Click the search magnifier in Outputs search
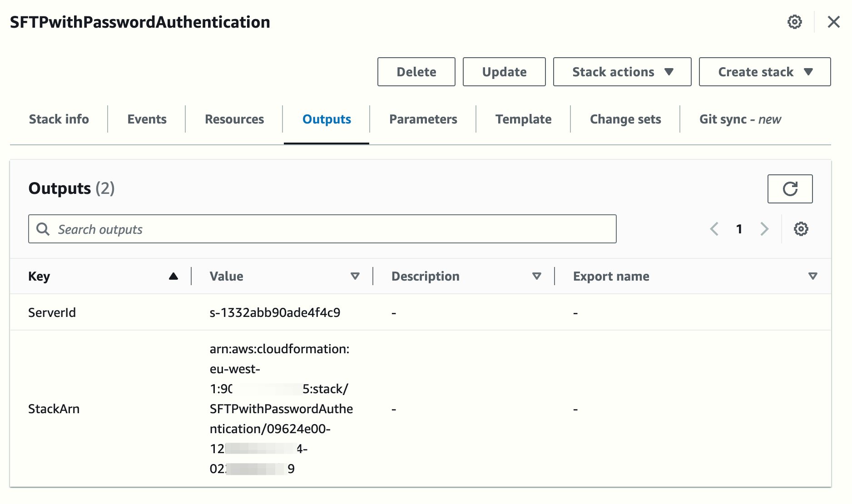The width and height of the screenshot is (852, 504). (43, 229)
